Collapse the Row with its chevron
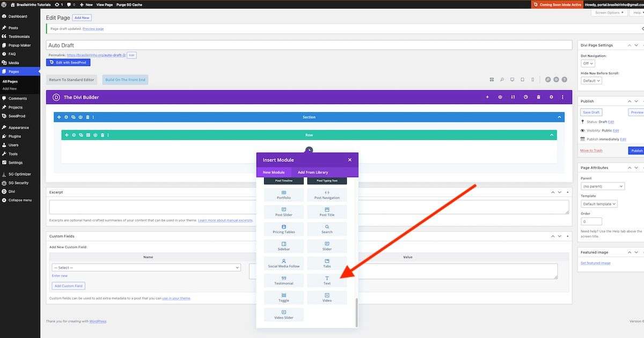 coord(552,135)
